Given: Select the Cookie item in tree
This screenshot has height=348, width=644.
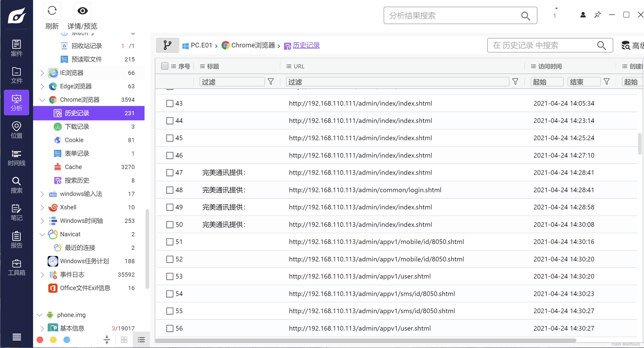Looking at the screenshot, I should 74,140.
